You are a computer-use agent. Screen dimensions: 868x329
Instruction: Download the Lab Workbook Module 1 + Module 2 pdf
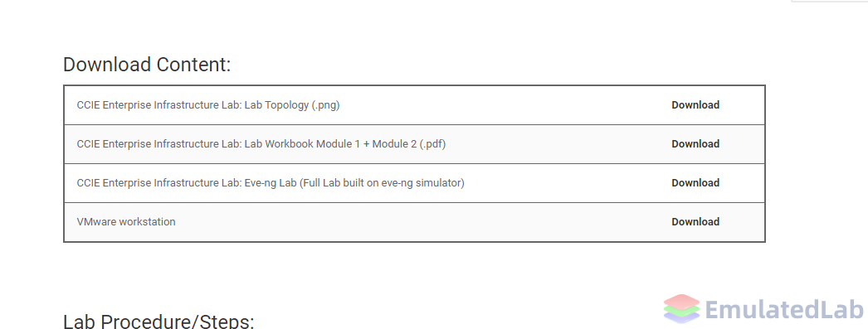coord(695,143)
